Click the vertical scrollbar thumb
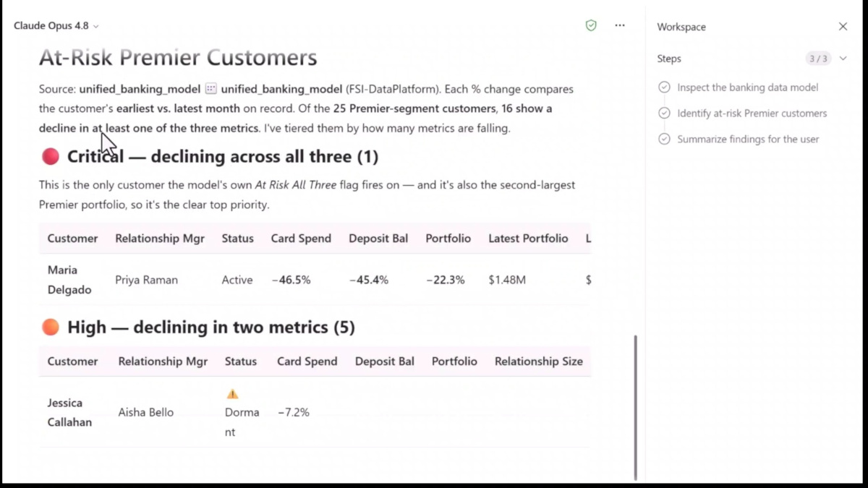Image resolution: width=868 pixels, height=488 pixels. tap(635, 407)
